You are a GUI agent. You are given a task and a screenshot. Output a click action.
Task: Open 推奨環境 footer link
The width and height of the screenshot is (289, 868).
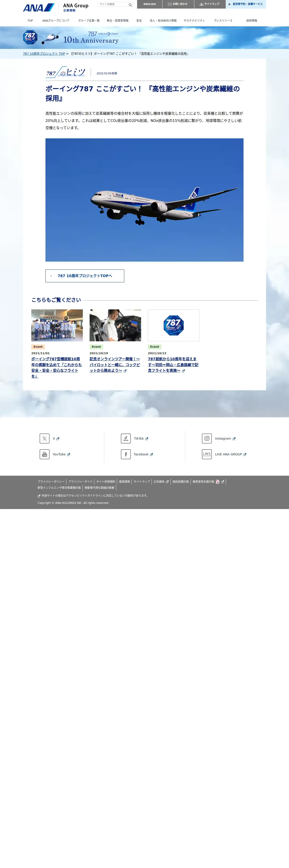(124, 482)
